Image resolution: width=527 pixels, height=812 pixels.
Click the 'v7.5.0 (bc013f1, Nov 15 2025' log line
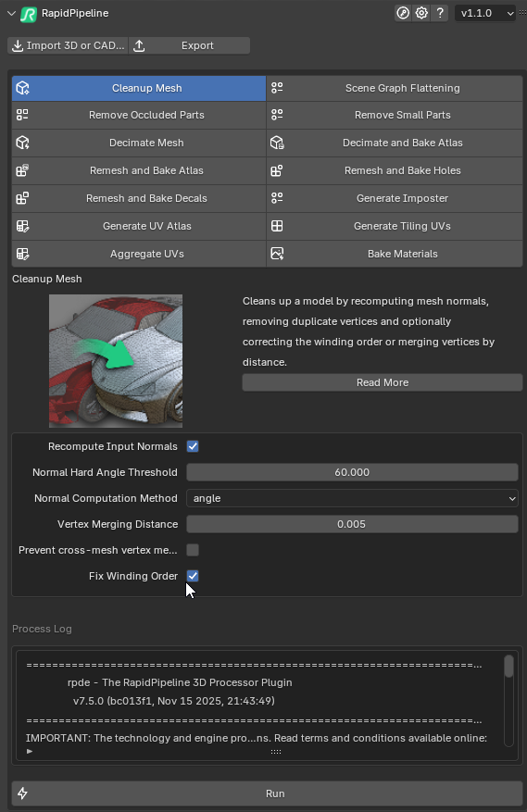(174, 701)
